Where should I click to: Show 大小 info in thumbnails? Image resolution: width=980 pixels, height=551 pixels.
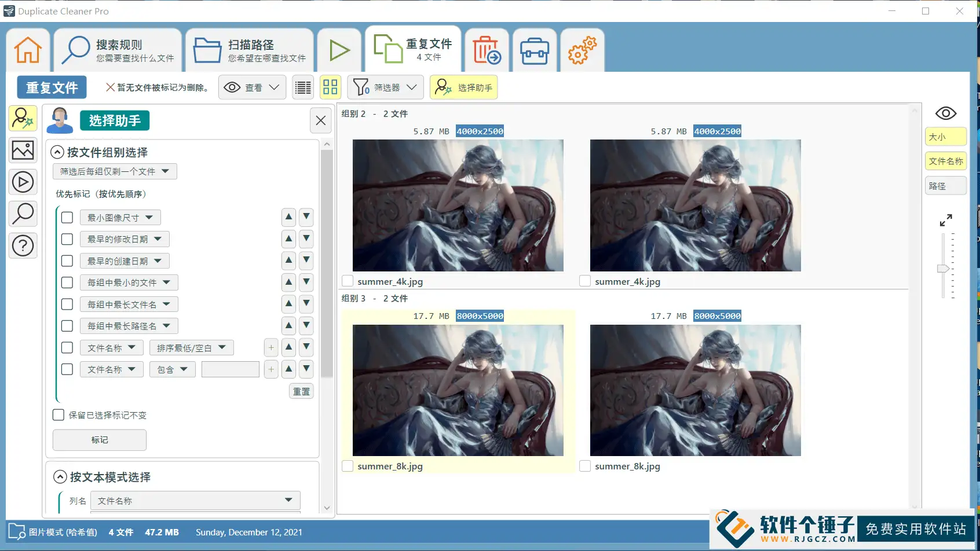point(946,137)
